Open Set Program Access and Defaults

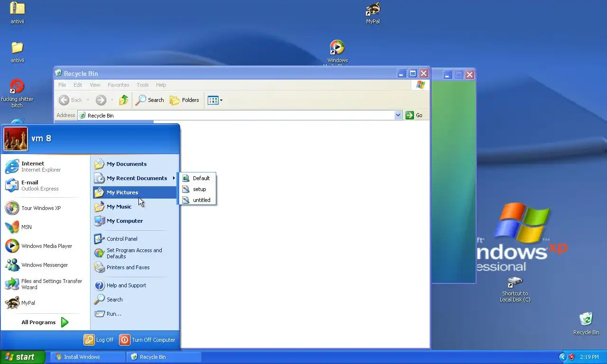coord(135,253)
